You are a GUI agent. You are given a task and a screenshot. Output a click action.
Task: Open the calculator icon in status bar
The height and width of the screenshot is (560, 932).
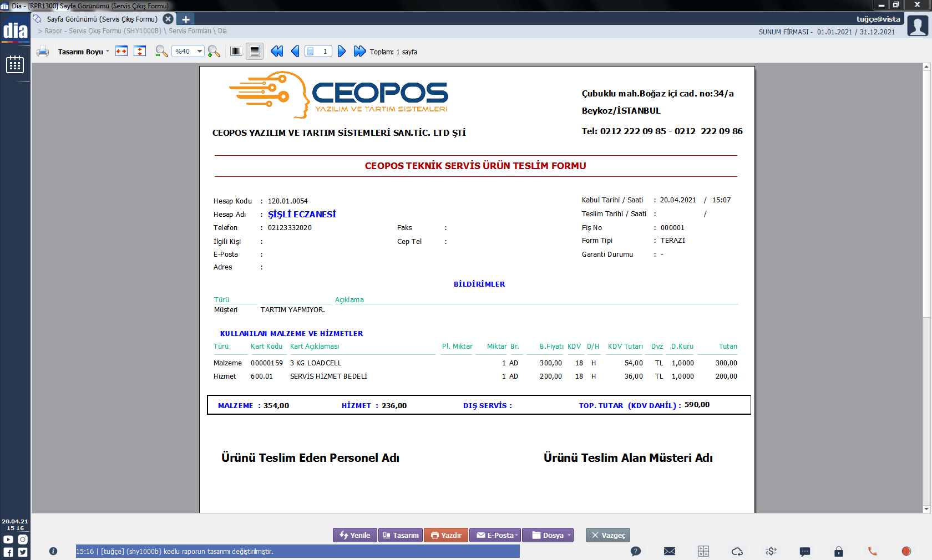(x=703, y=551)
